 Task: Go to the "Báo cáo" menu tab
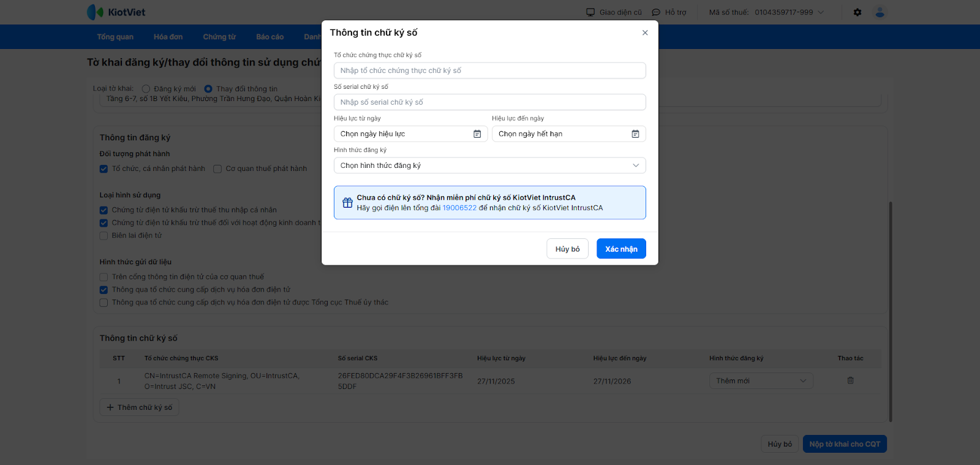pyautogui.click(x=269, y=37)
